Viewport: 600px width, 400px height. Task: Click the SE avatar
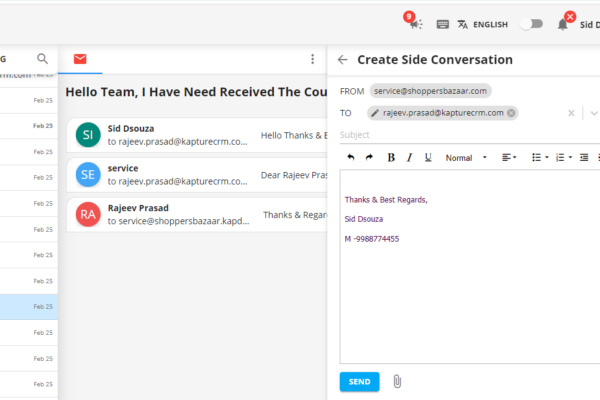88,175
